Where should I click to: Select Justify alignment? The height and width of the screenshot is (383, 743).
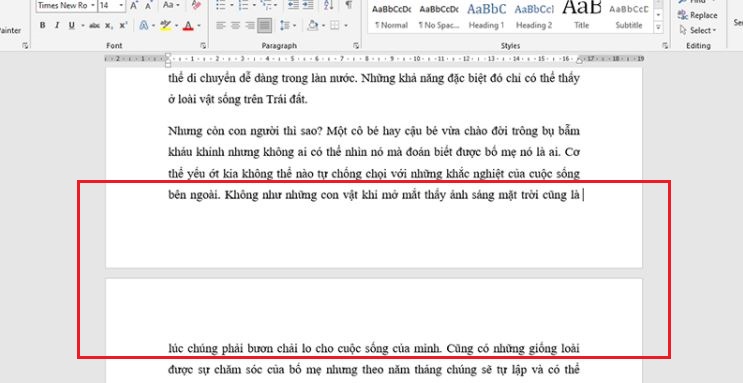(265, 25)
